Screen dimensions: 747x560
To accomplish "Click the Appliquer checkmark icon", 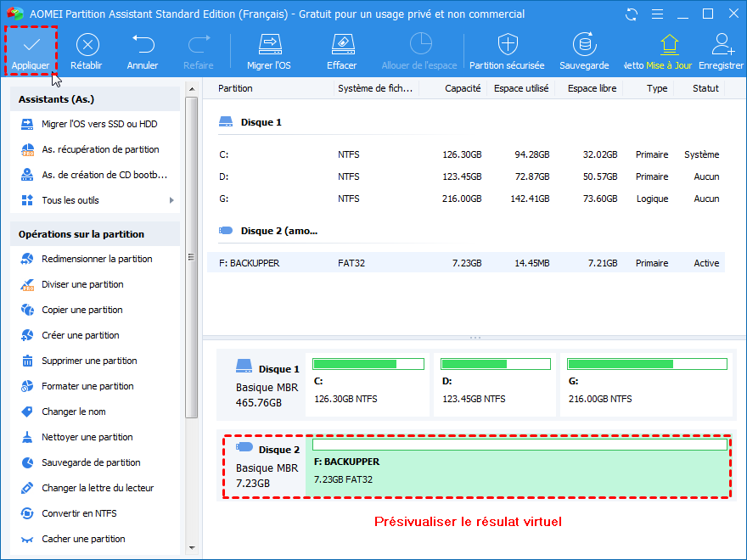I will [31, 45].
